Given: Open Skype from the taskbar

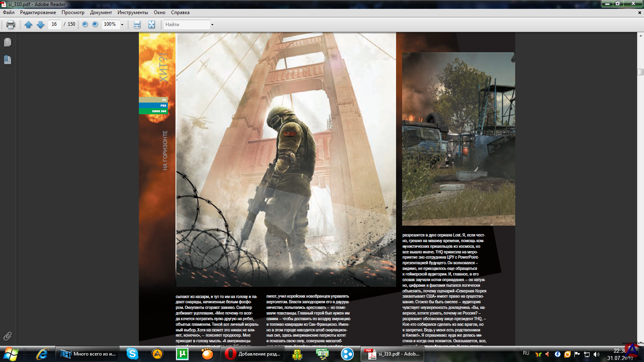Looking at the screenshot, I should pyautogui.click(x=132, y=354).
